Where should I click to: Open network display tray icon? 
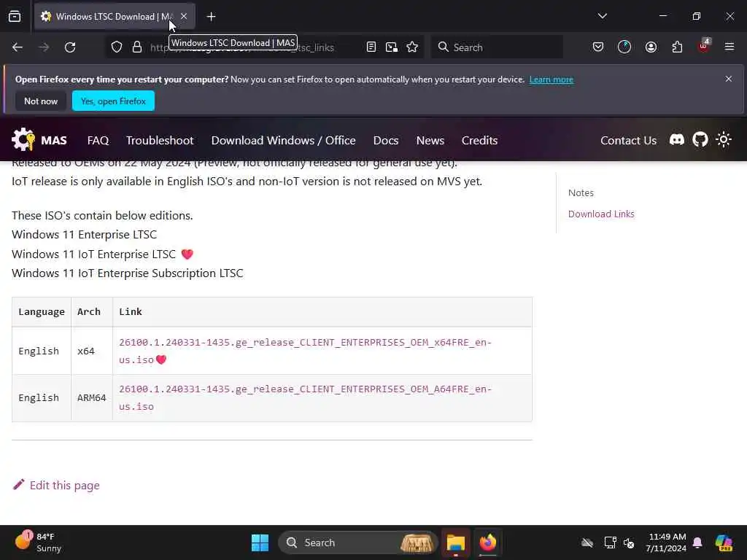click(x=610, y=542)
